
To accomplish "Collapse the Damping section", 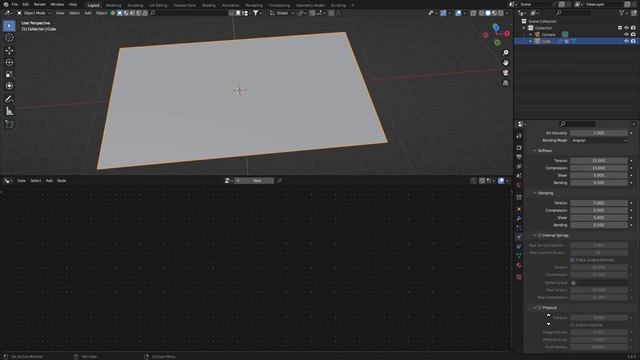I will point(534,193).
